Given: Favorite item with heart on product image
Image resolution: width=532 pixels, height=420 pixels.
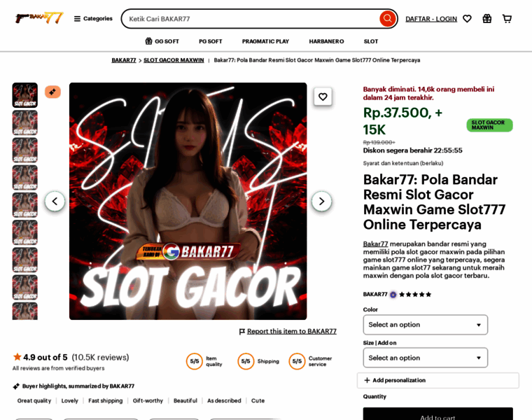Looking at the screenshot, I should point(323,97).
